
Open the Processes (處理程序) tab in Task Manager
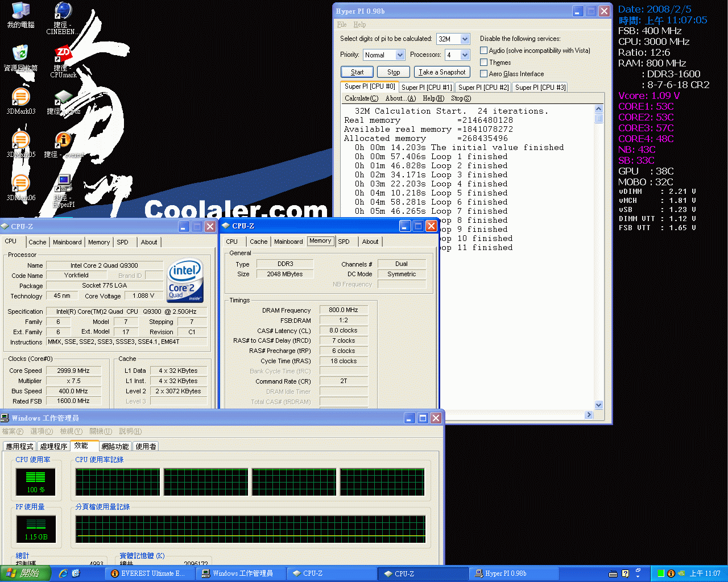coord(53,447)
